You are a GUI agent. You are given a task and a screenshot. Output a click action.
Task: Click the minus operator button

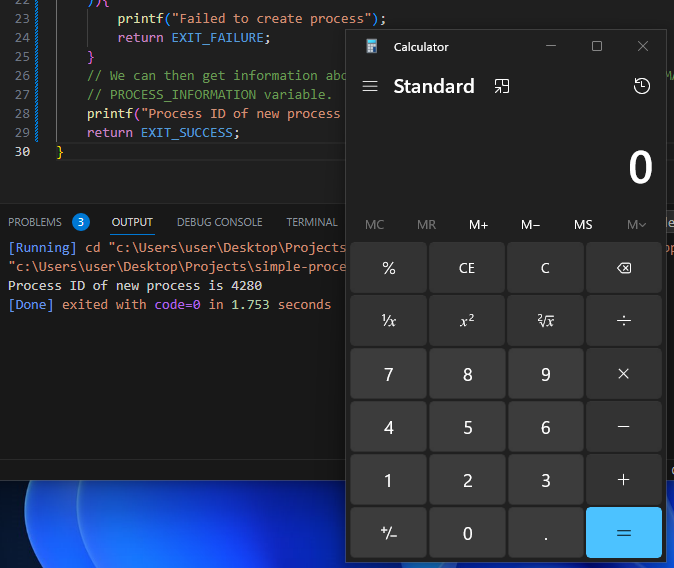click(624, 427)
